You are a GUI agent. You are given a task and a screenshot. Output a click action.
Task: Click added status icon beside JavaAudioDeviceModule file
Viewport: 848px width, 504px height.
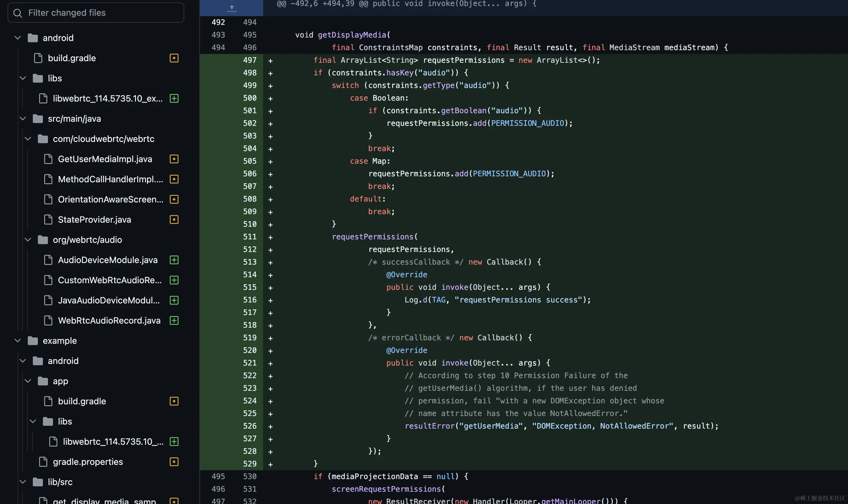click(174, 300)
